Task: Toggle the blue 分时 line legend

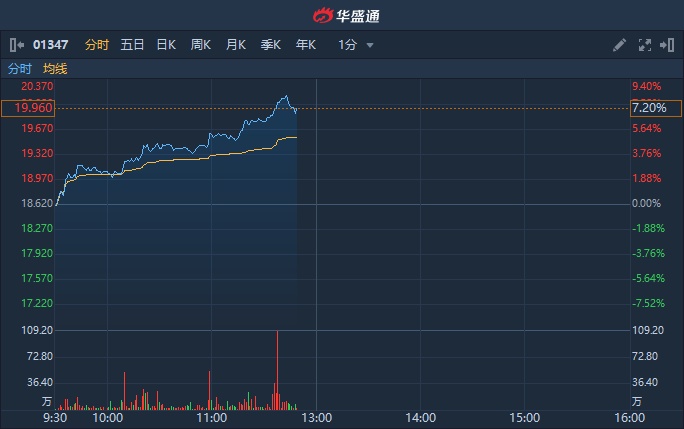Action: tap(20, 69)
